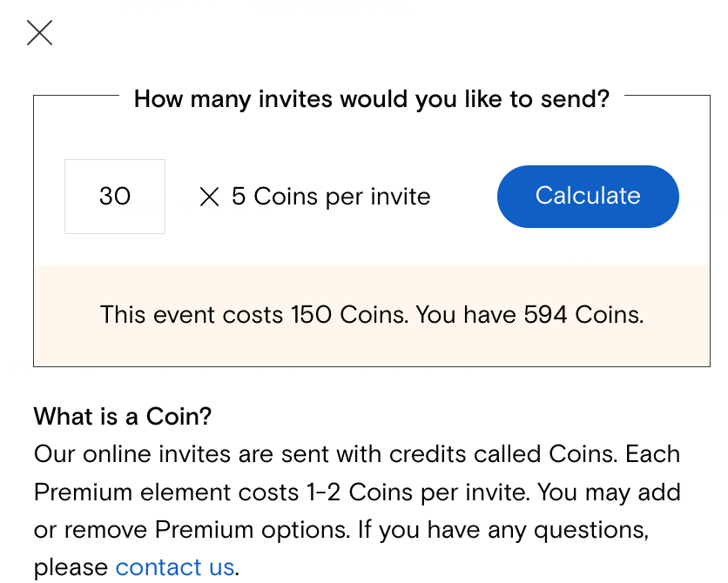Click the X icon at top left
Viewport: 728px width, 583px height.
click(40, 33)
